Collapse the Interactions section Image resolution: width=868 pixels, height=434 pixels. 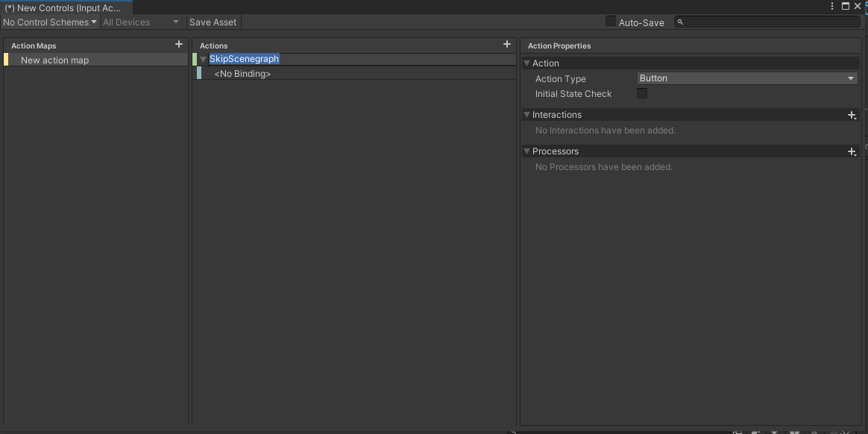pos(527,115)
